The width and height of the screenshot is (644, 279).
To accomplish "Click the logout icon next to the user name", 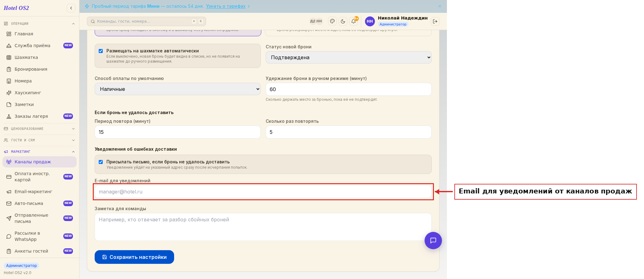I will tap(435, 21).
